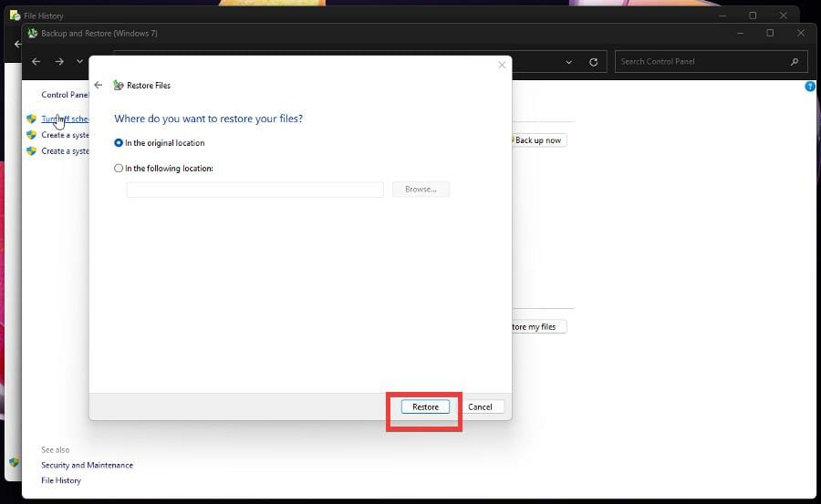Image resolution: width=821 pixels, height=504 pixels.
Task: Click the Restore button
Action: click(x=425, y=407)
